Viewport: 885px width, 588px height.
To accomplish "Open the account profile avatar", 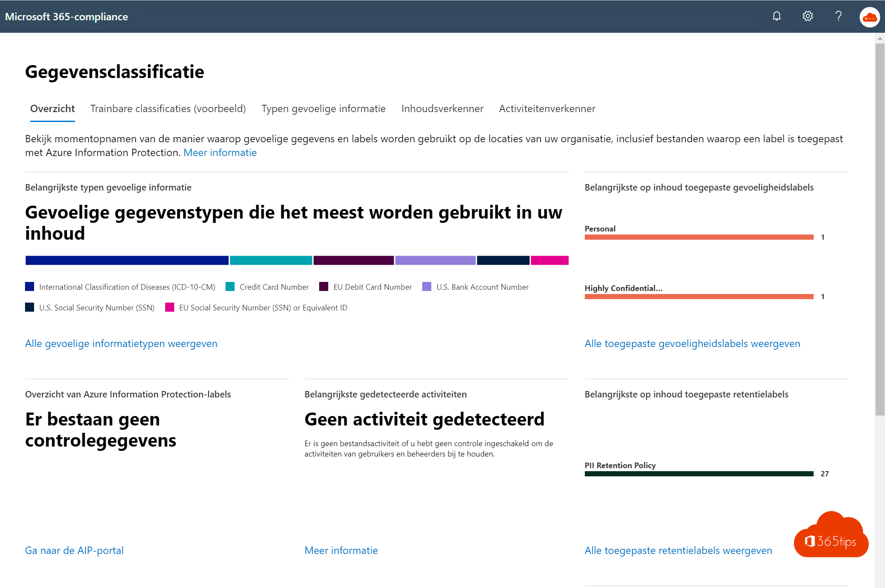I will coord(869,17).
